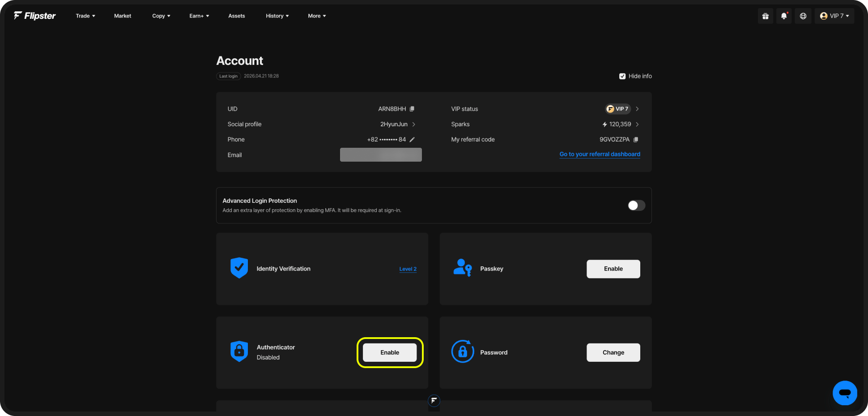Open Social profile 2HyunJun chevron
The image size is (868, 416).
[x=413, y=124]
